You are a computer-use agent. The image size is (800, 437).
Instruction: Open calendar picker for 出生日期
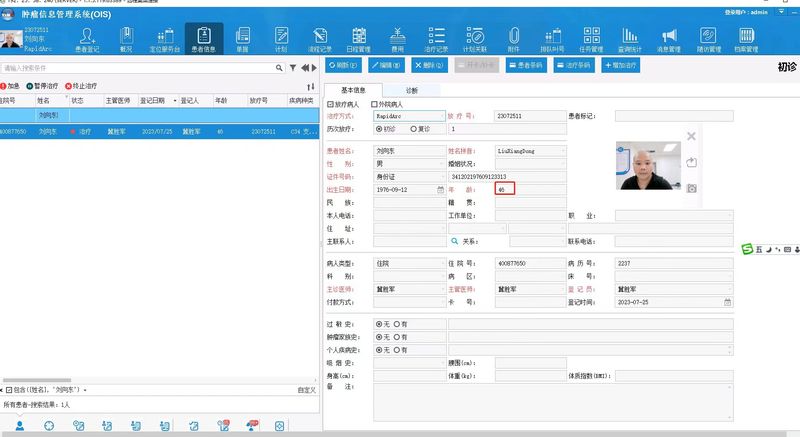pyautogui.click(x=440, y=190)
